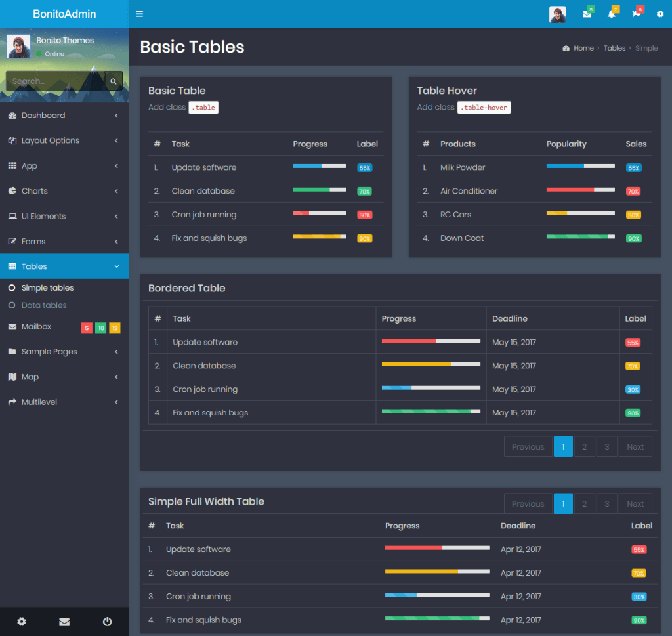This screenshot has width=672, height=636.
Task: Expand the Forms menu chevron
Action: click(117, 242)
